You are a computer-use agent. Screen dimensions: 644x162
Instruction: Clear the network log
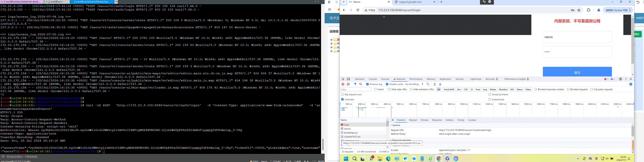[348, 84]
